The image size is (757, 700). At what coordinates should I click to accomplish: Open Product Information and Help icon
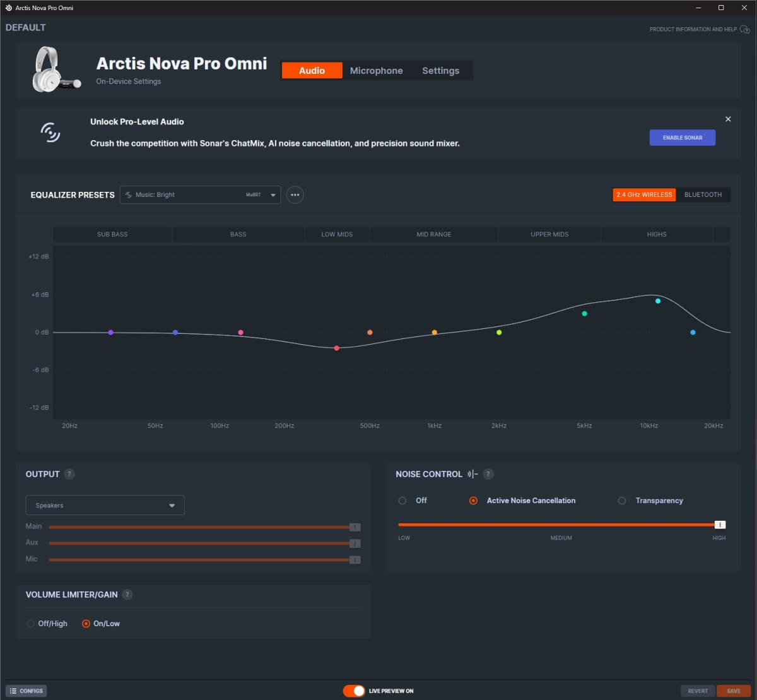click(x=744, y=29)
